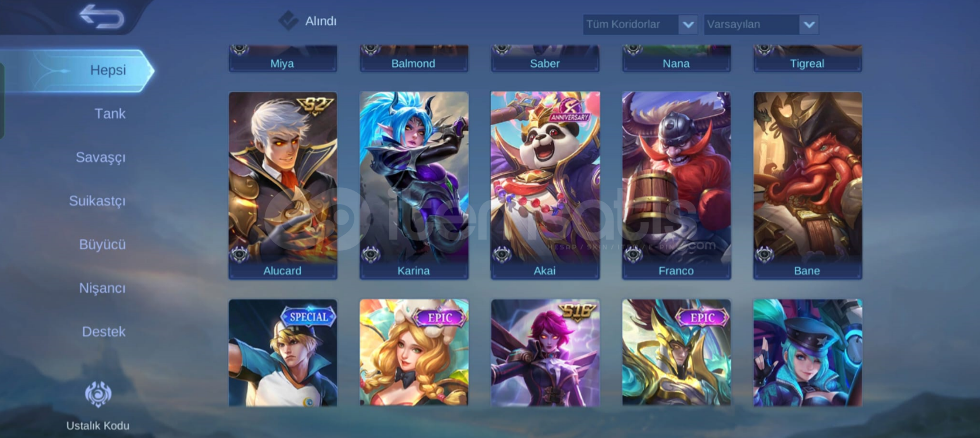Click the back arrow icon
Viewport: 980px width, 438px height.
tap(102, 16)
